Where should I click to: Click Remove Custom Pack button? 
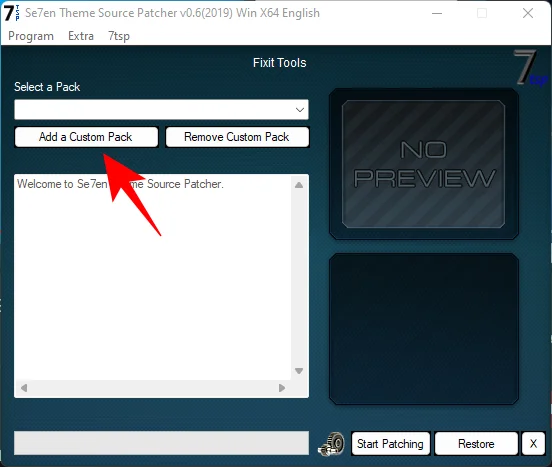tap(237, 137)
